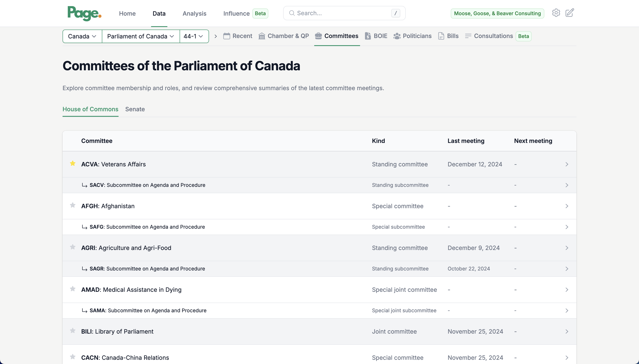Open settings gear icon

(556, 13)
